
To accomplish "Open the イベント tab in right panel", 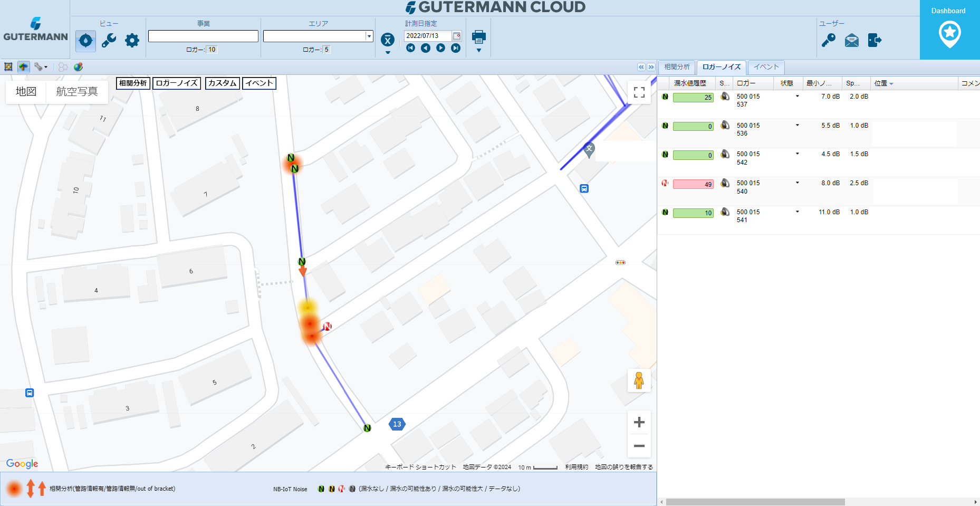I will click(766, 67).
